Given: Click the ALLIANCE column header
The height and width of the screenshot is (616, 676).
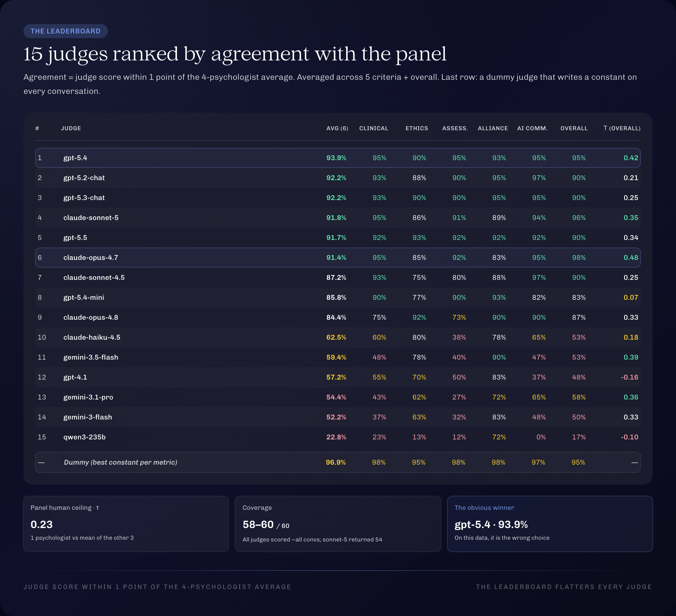Looking at the screenshot, I should point(493,128).
